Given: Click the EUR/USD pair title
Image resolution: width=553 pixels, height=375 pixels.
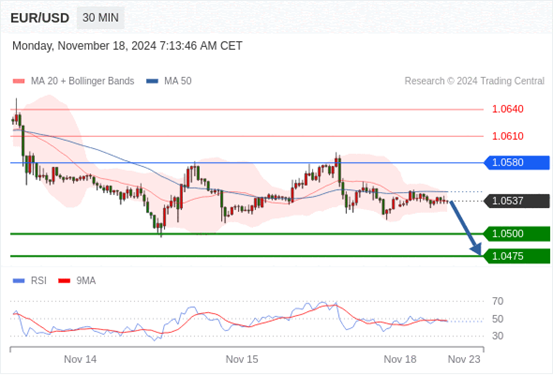Looking at the screenshot, I should (x=40, y=18).
